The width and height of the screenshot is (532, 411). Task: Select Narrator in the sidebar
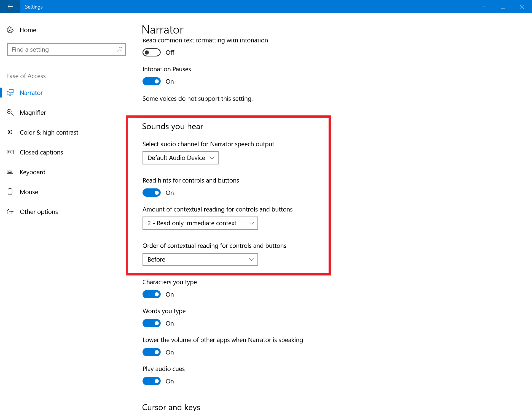pos(31,93)
